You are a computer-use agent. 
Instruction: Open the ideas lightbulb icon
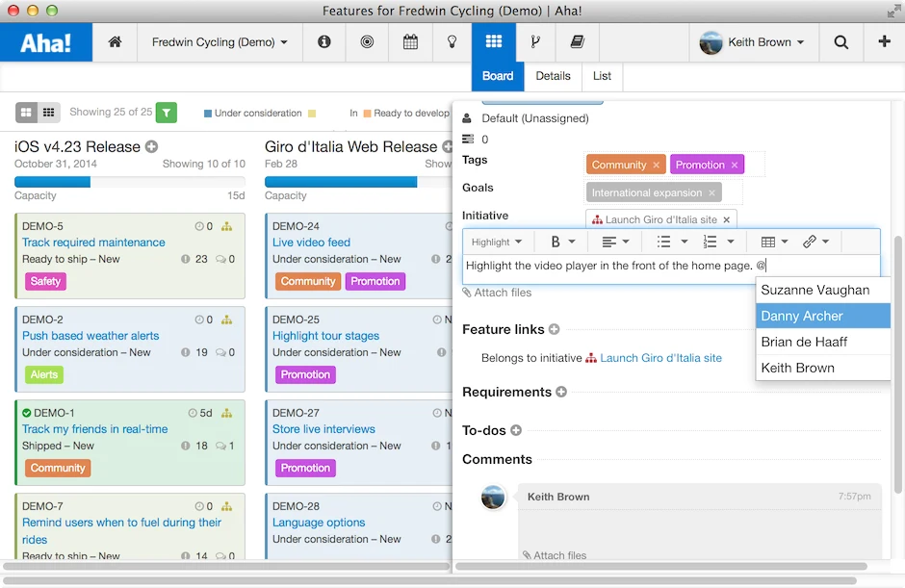point(452,41)
